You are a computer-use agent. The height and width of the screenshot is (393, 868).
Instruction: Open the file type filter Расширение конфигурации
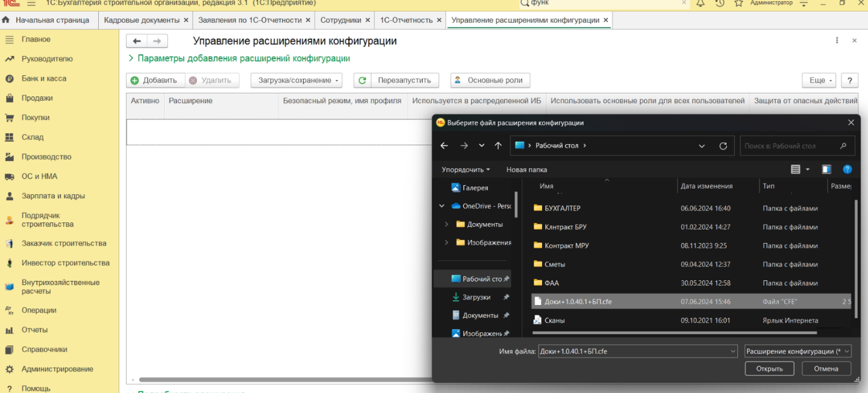point(798,351)
